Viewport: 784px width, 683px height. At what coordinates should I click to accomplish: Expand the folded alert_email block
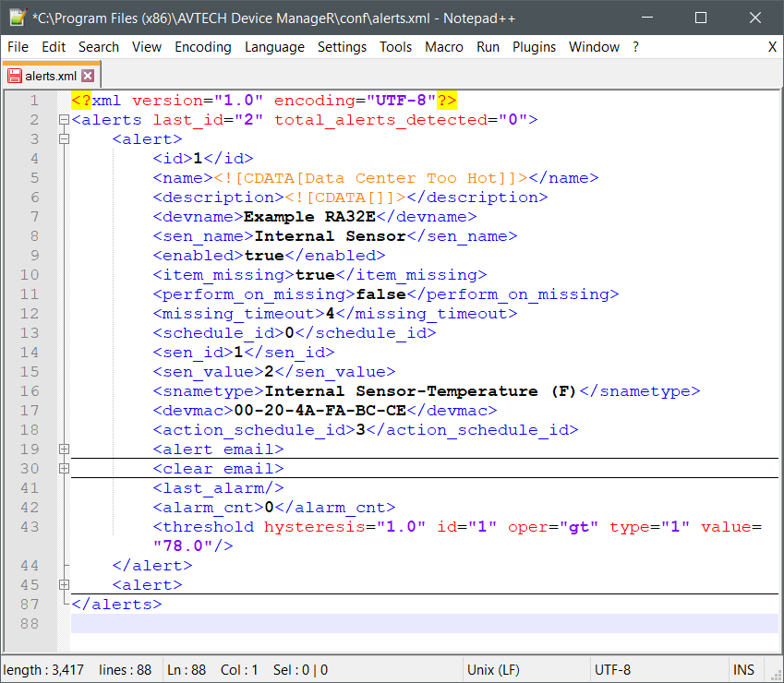[x=64, y=449]
